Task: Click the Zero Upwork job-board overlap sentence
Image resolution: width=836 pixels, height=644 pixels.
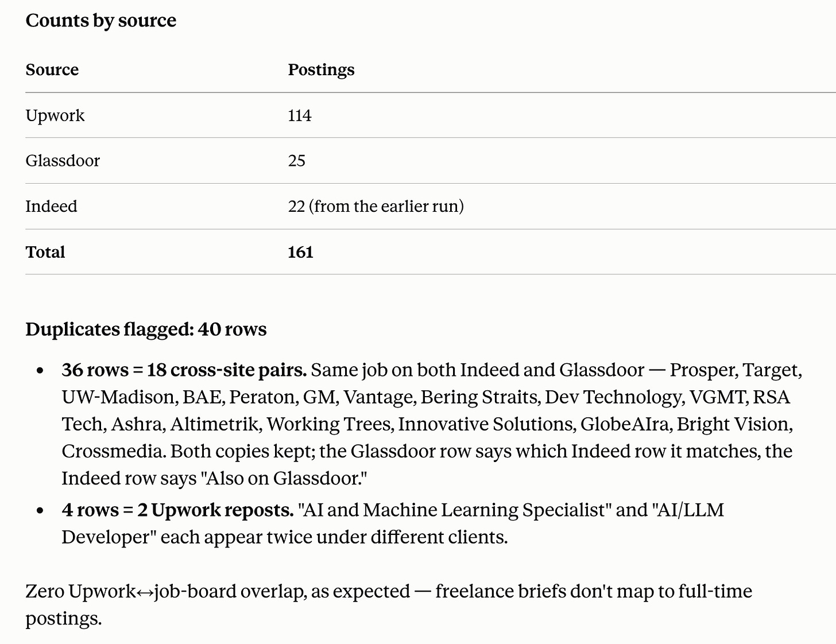Action: point(389,604)
